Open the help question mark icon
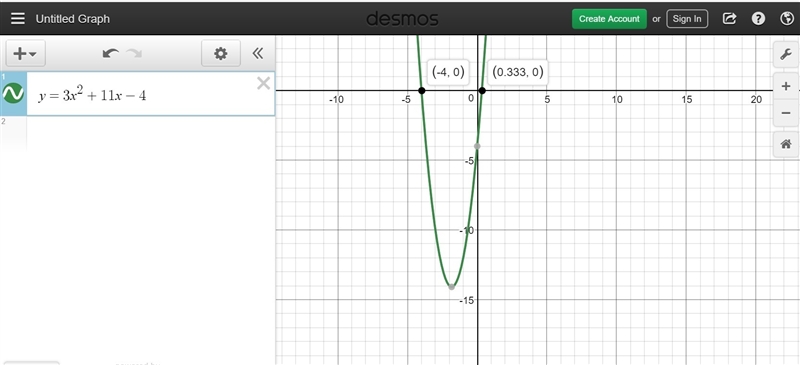Viewport: 800px width, 365px height. click(x=758, y=19)
